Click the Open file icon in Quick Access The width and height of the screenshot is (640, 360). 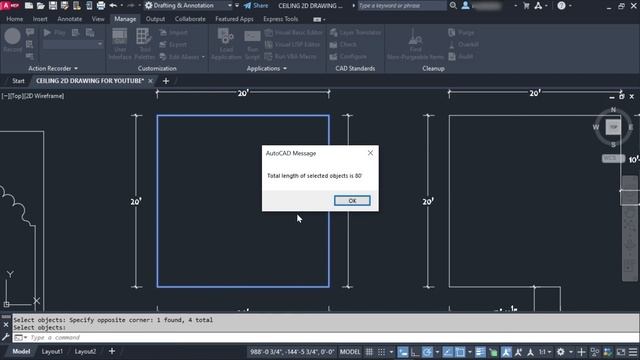pos(41,6)
